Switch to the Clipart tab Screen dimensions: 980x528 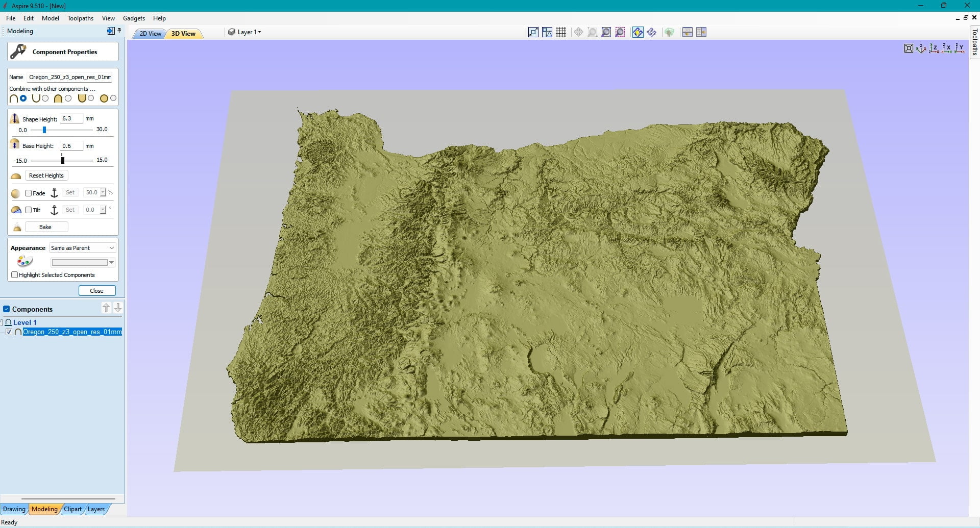[x=72, y=509]
